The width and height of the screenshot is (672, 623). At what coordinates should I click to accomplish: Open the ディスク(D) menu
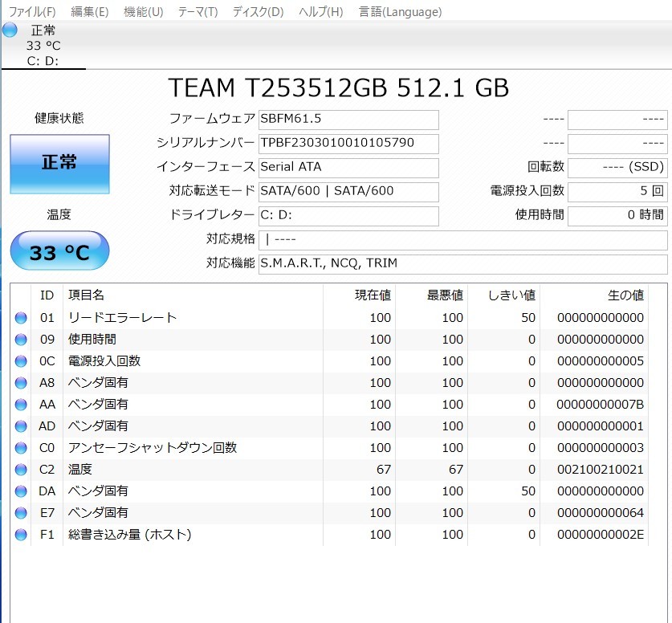click(258, 11)
